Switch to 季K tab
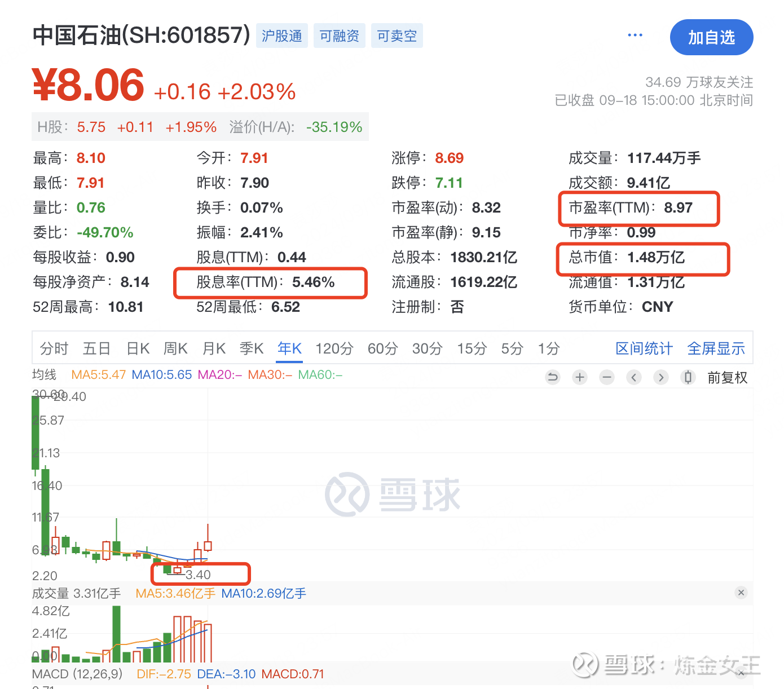The image size is (784, 689). point(252,348)
